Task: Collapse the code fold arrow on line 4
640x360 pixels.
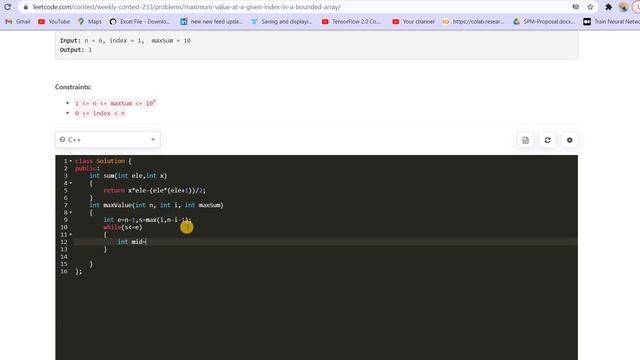Action: [x=71, y=183]
